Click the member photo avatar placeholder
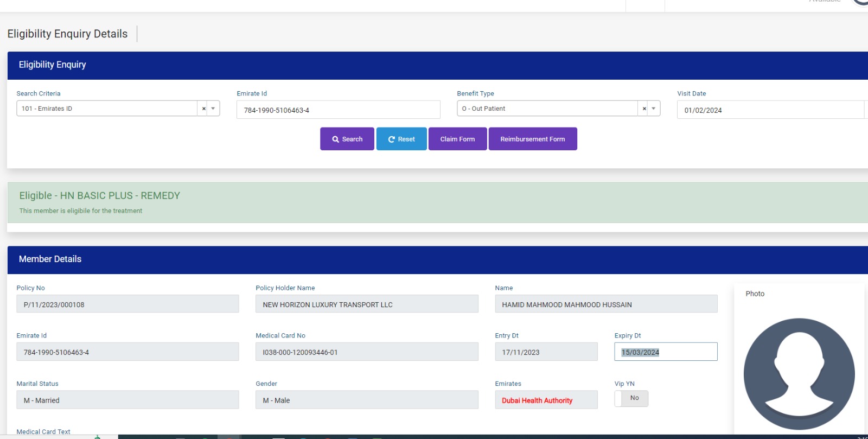This screenshot has height=439, width=868. [799, 374]
